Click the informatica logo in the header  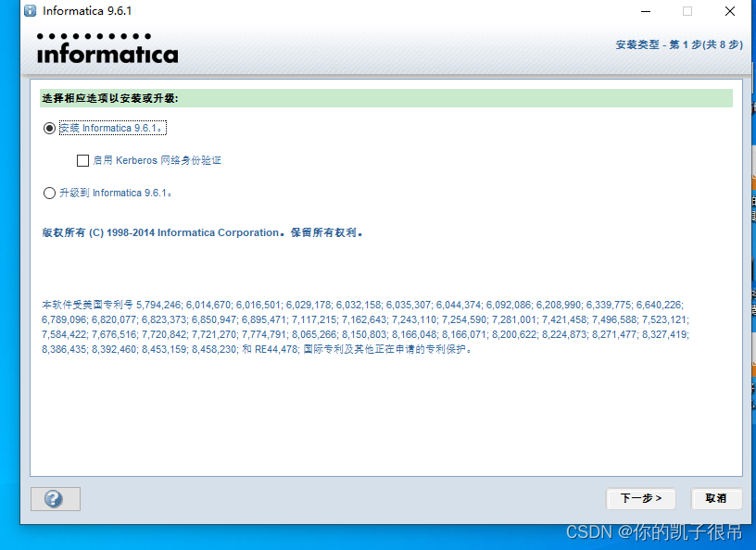click(107, 49)
